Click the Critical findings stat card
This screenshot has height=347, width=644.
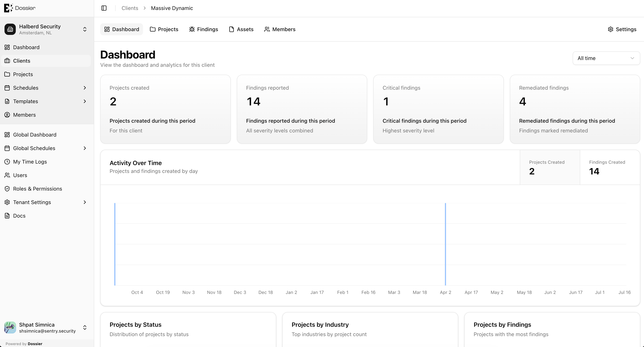439,109
